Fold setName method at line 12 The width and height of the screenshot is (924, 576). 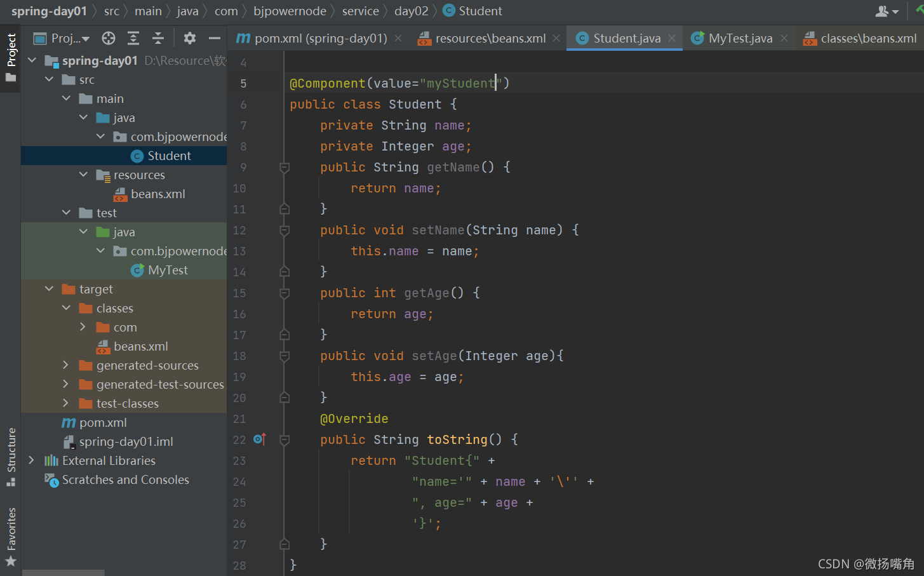click(x=285, y=231)
